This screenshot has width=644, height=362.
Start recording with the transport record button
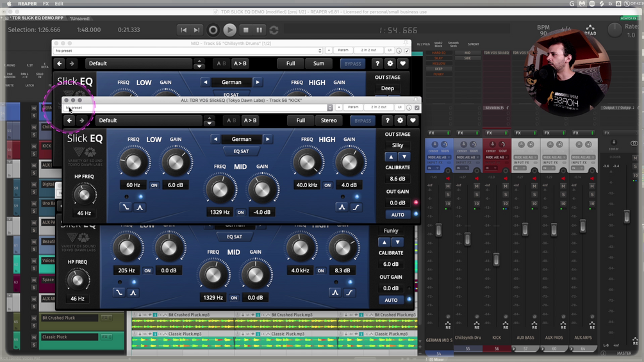213,30
